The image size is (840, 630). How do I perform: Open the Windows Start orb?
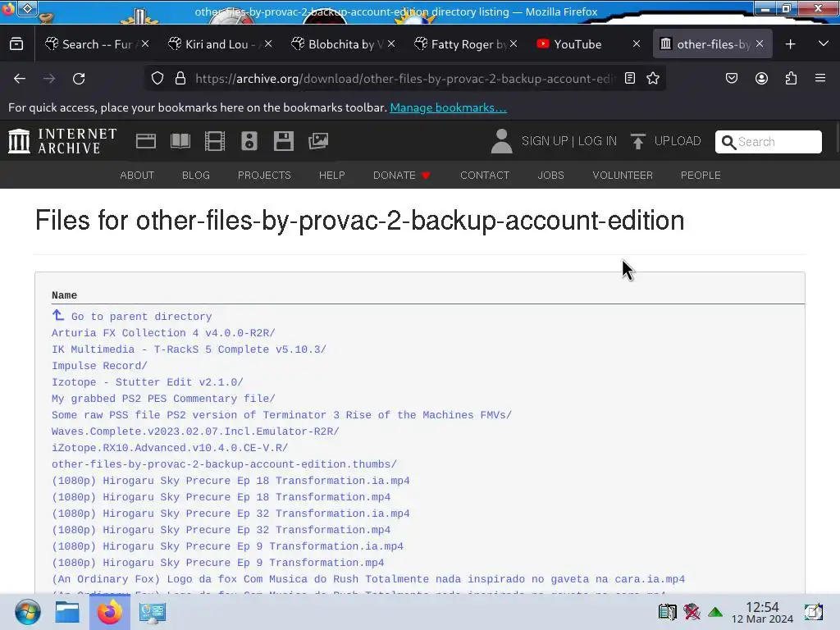coord(27,612)
